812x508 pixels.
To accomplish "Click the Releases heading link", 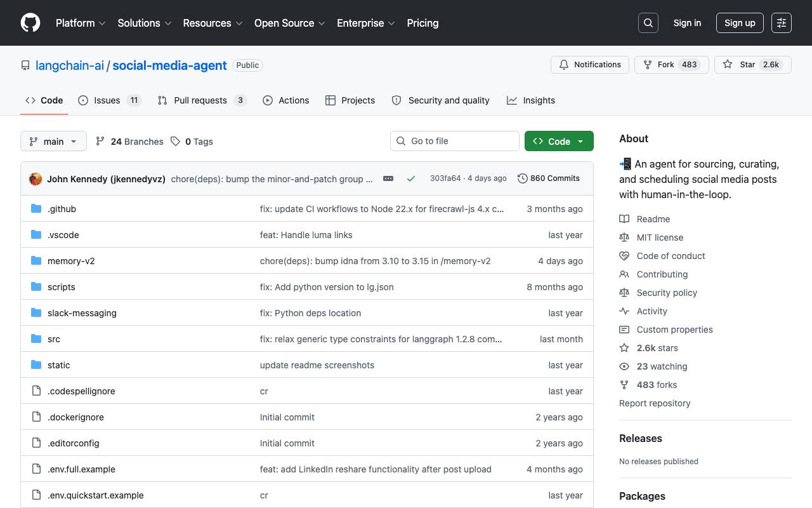I will click(641, 438).
